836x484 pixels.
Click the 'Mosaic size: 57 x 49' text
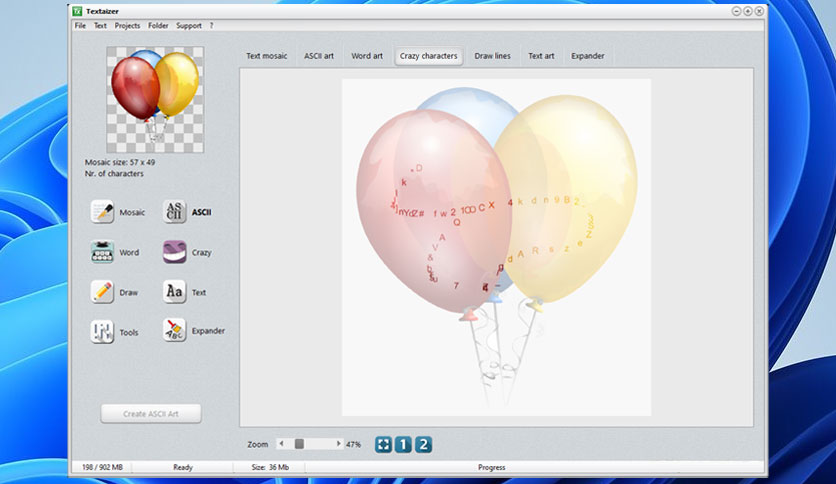[x=120, y=162]
